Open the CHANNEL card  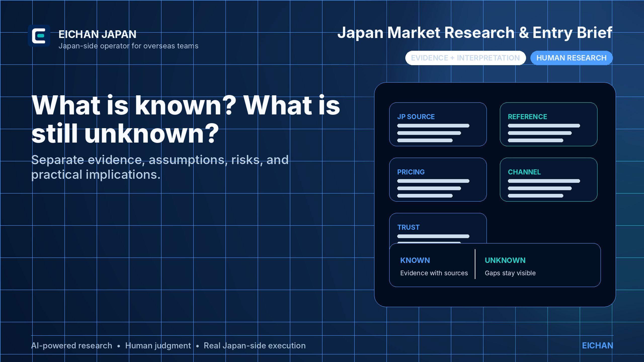tap(549, 179)
